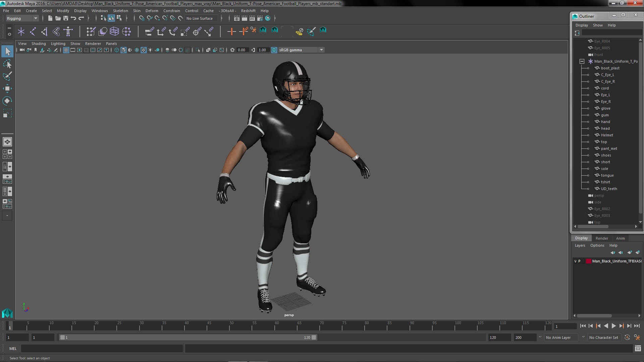Open the Outliner Show menu
This screenshot has height=362, width=644.
tap(597, 25)
